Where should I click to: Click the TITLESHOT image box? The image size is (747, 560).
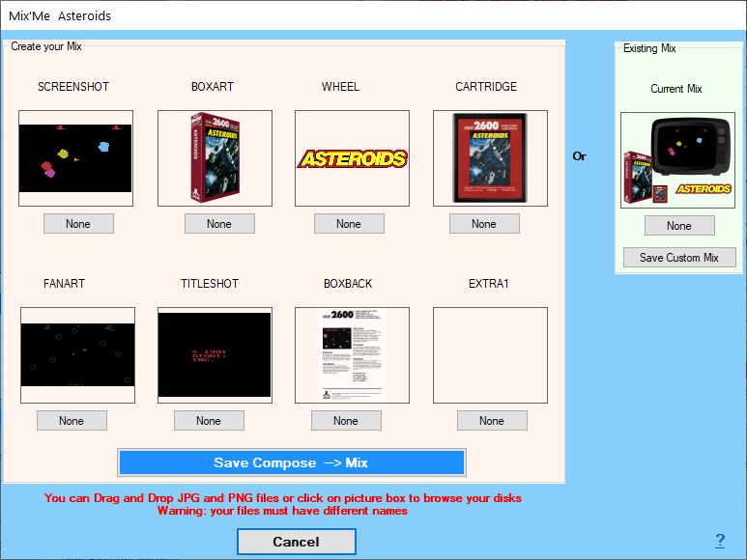(x=215, y=355)
